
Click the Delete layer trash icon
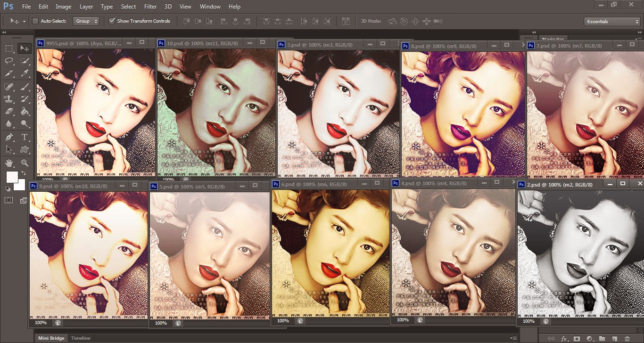pyautogui.click(x=627, y=338)
